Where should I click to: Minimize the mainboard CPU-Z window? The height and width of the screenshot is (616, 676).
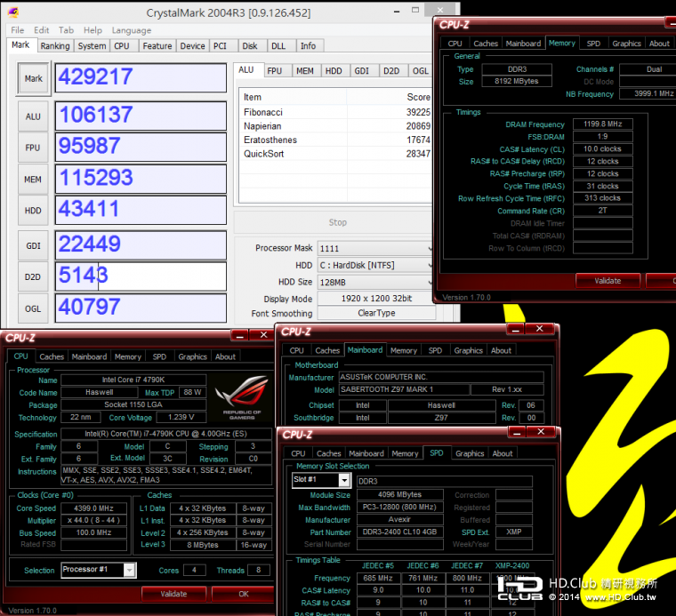pyautogui.click(x=515, y=329)
